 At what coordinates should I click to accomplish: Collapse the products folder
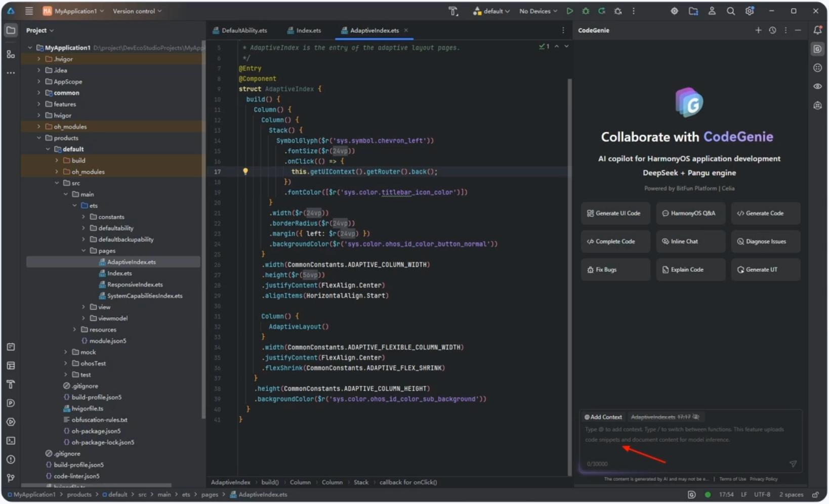39,138
